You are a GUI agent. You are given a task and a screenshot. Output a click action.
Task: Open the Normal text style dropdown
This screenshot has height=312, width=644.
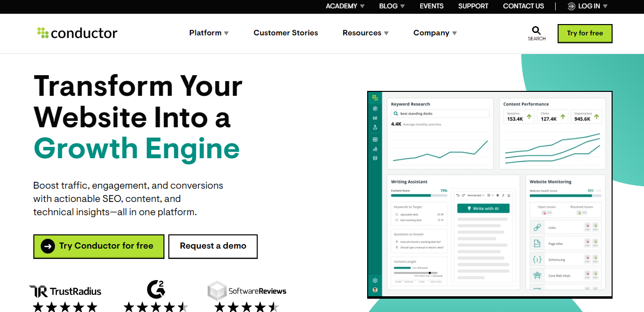point(476,196)
